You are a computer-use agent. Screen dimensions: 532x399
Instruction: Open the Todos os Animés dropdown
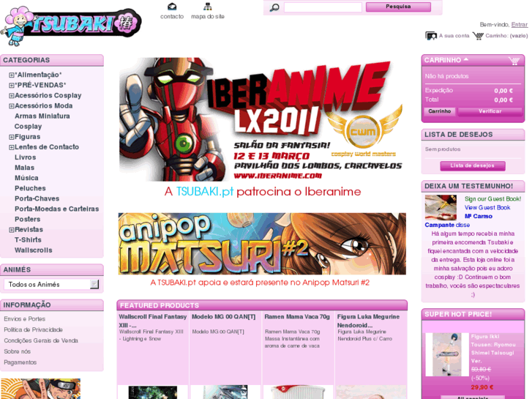[51, 284]
